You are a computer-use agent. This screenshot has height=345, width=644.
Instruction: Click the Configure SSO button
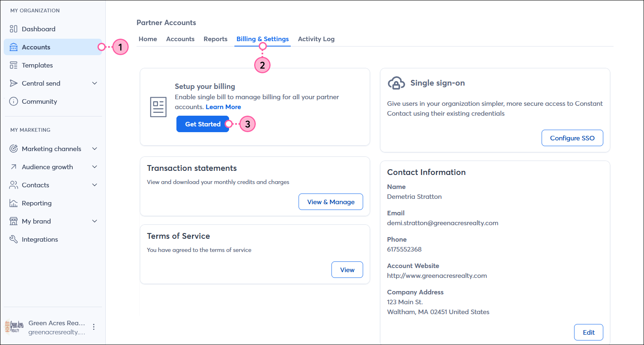point(572,138)
